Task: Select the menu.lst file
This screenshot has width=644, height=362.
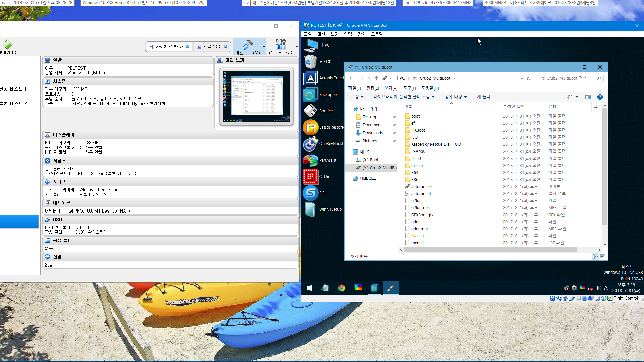Action: 419,243
